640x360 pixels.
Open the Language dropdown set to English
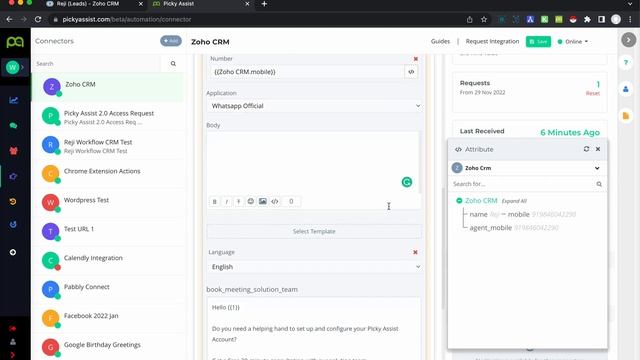[314, 267]
